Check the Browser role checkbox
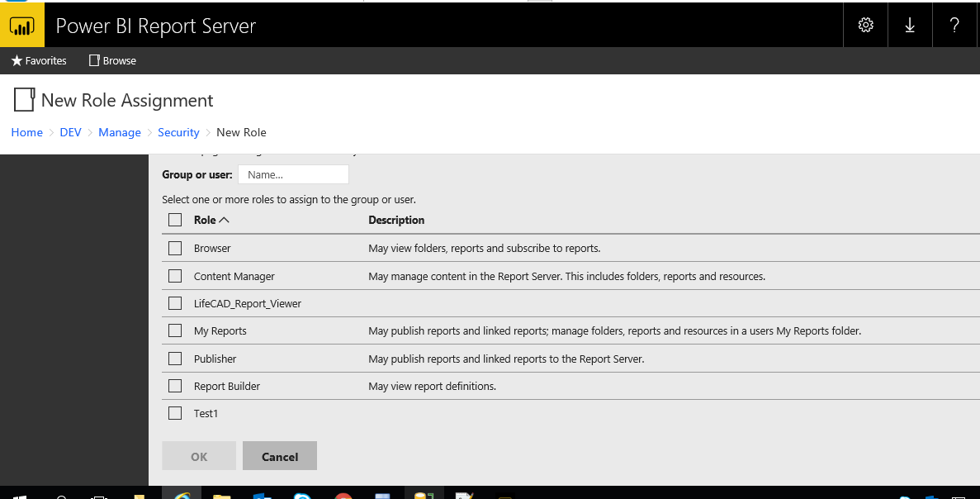Screen dimensions: 980x499 tap(175, 248)
